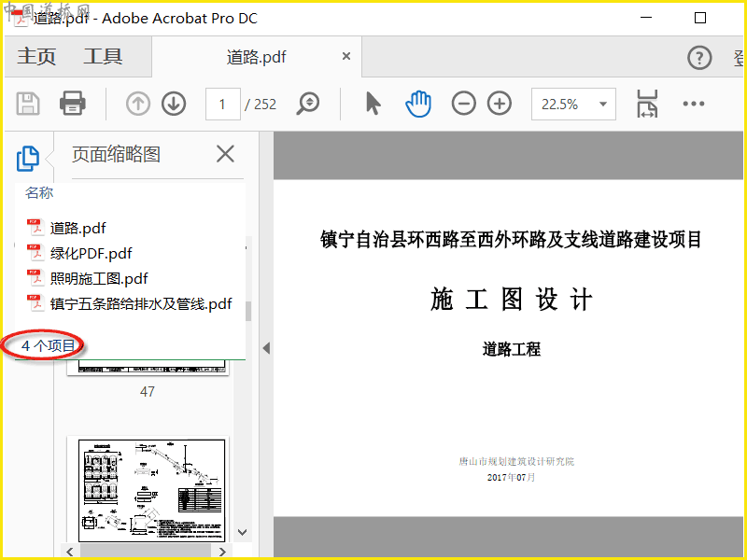Switch to the 工具 tab

(x=103, y=57)
